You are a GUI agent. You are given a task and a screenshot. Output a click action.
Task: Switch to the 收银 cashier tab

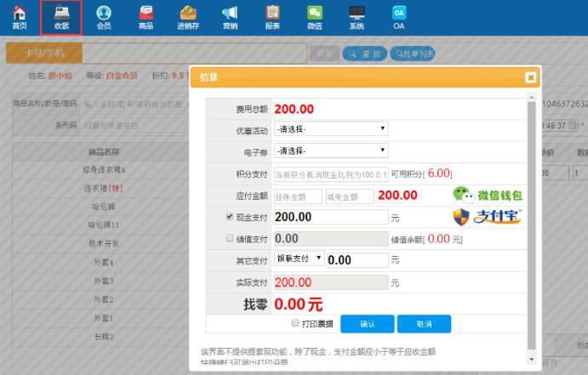[x=61, y=17]
